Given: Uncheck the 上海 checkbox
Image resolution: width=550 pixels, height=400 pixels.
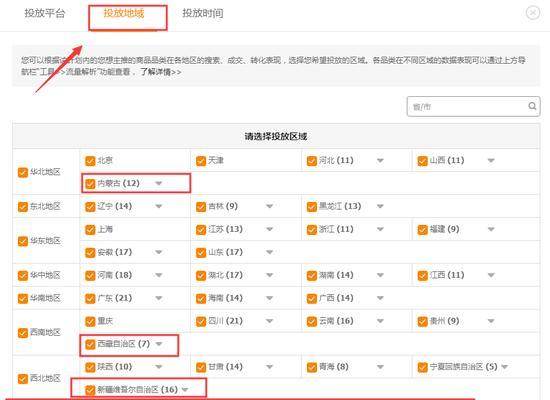Looking at the screenshot, I should point(90,229).
